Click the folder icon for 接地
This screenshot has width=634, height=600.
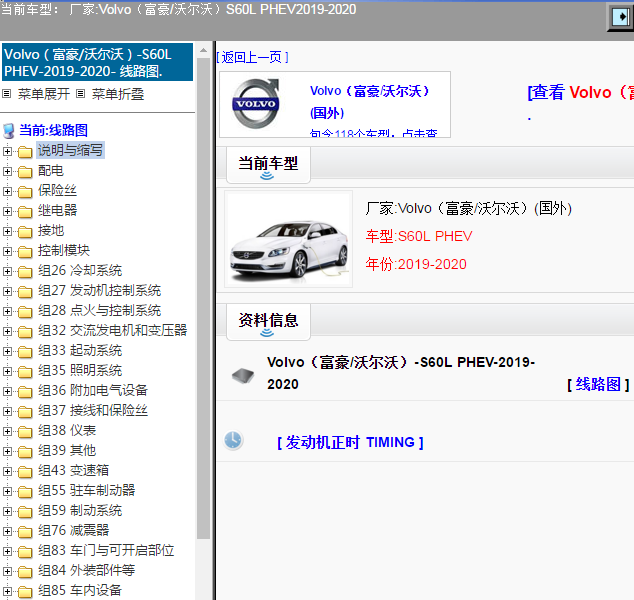25,232
